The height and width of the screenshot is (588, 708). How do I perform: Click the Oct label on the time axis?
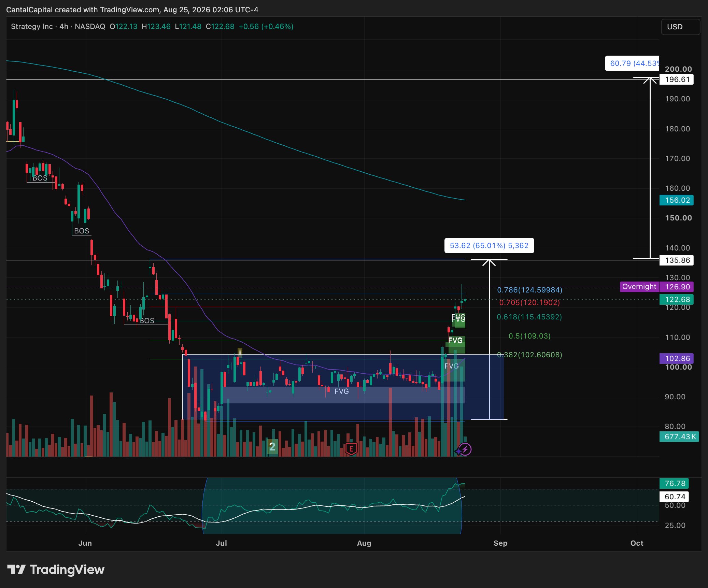point(637,543)
